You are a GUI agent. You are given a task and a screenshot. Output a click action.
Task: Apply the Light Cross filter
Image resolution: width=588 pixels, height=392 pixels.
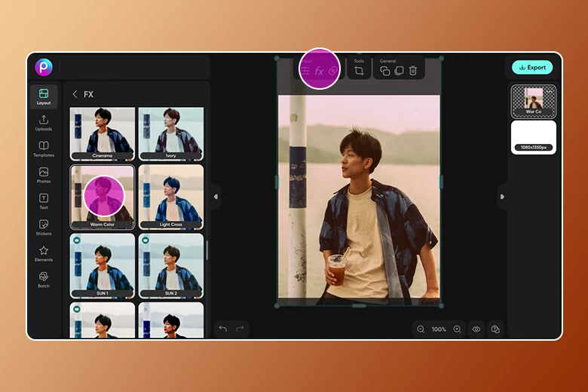tap(171, 198)
